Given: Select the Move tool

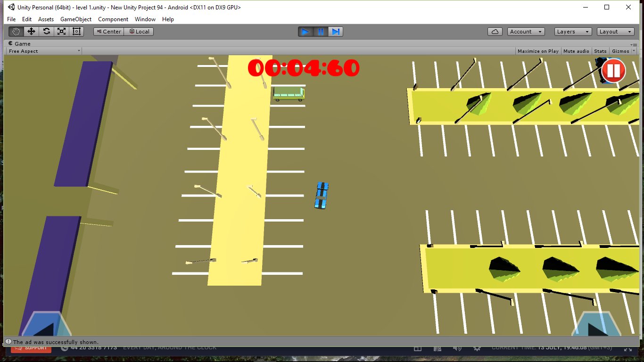Looking at the screenshot, I should click(x=31, y=31).
